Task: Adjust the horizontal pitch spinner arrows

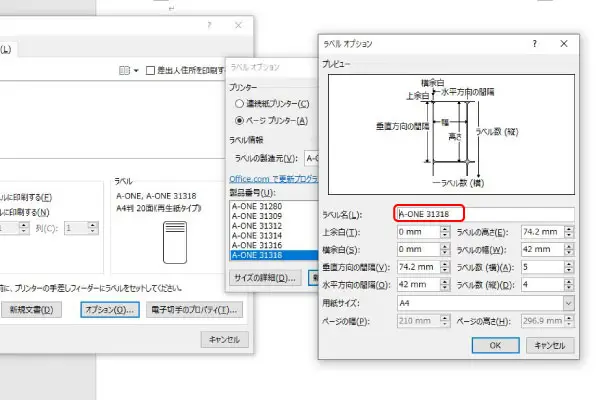Action: (445, 285)
